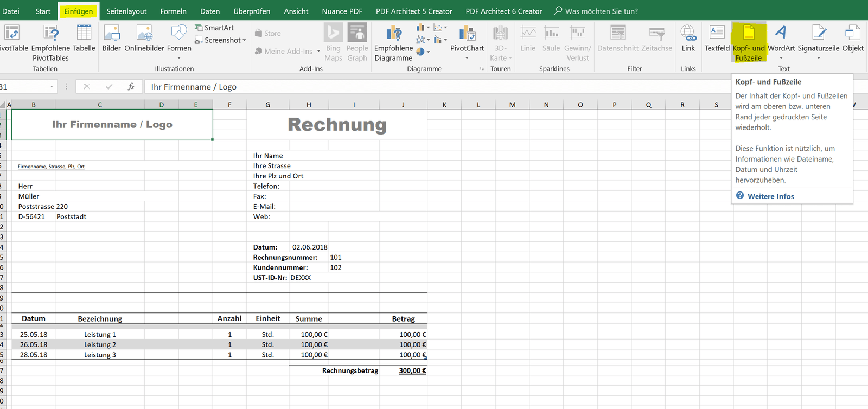Image resolution: width=868 pixels, height=409 pixels.
Task: Select the Rechnung title cell
Action: [x=337, y=125]
